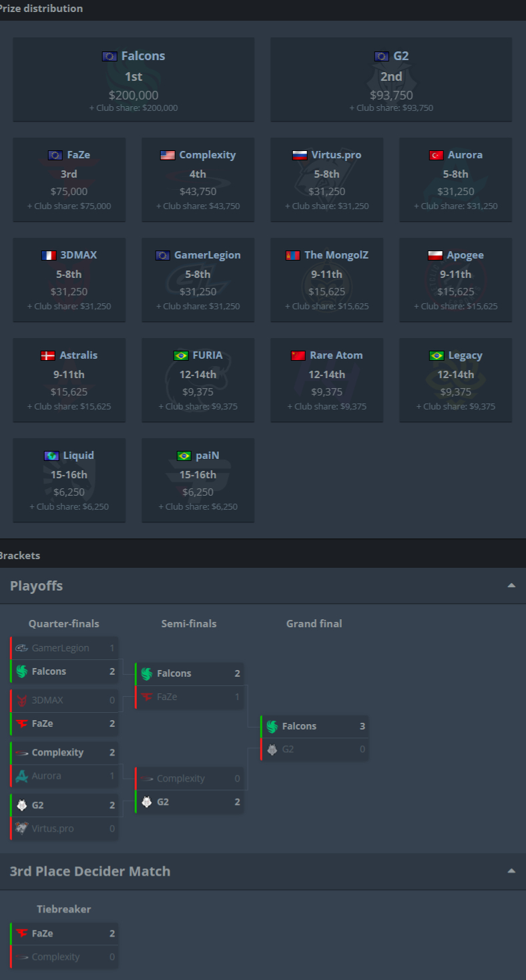This screenshot has height=980, width=526.
Task: Click Aurora logo in quarter-finals bracket
Action: click(21, 776)
